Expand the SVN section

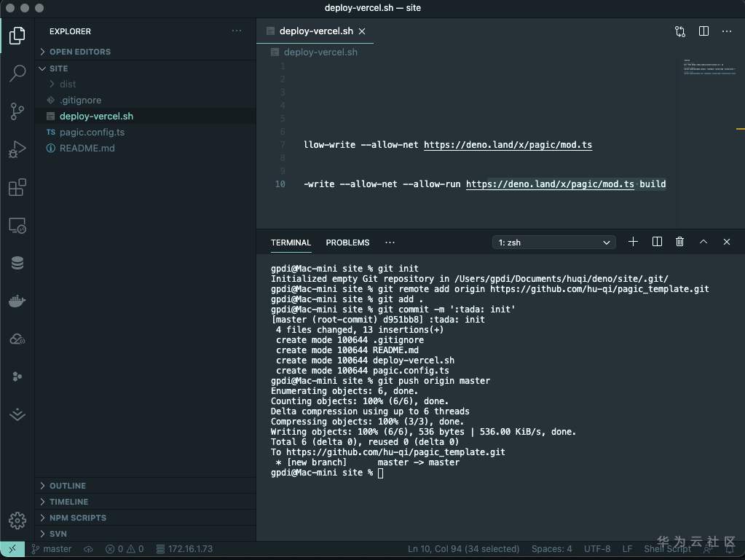click(x=146, y=534)
